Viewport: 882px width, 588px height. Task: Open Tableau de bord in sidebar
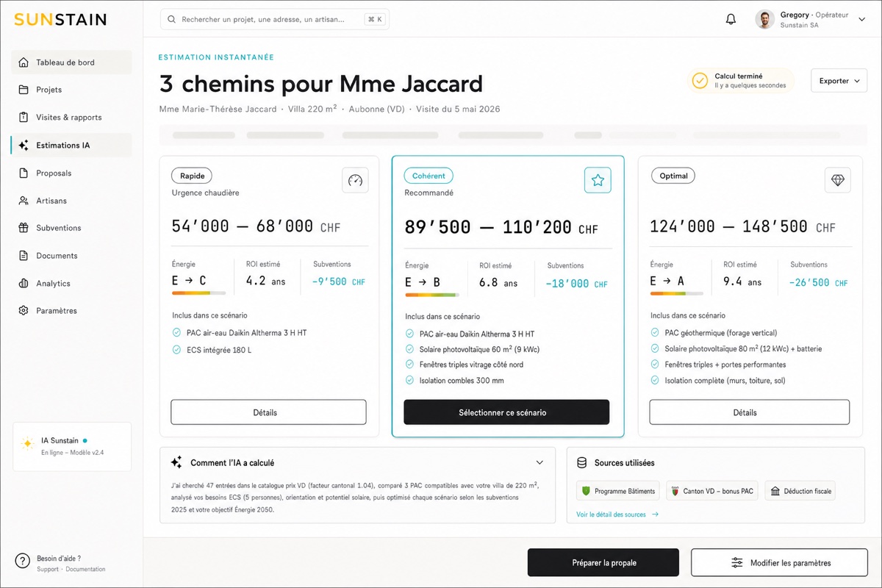point(71,62)
